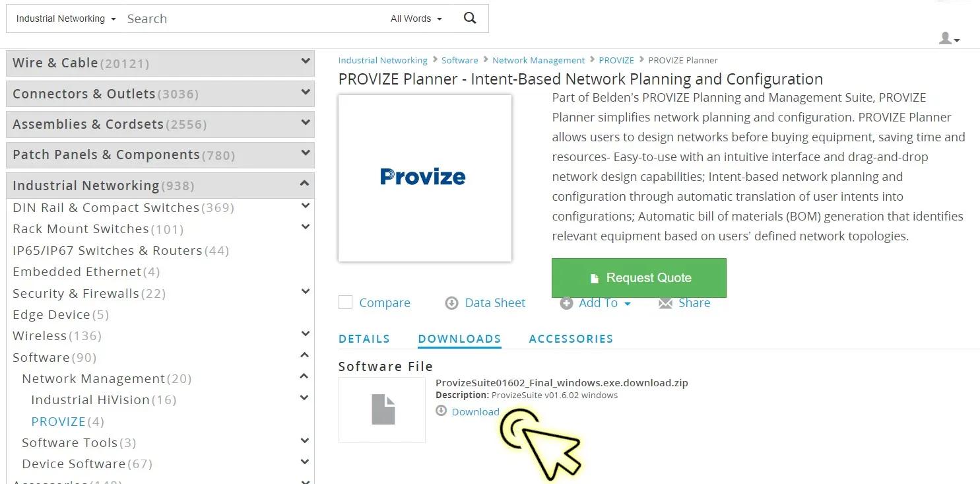Switch to the ACCESSORIES tab
Viewport: 980px width, 484px height.
(x=572, y=339)
